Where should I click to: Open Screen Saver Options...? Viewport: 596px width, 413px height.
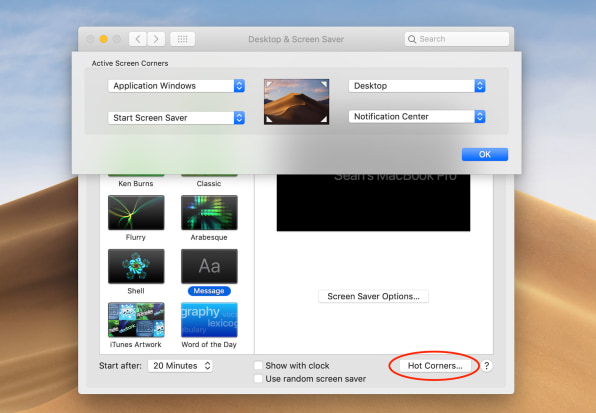(373, 296)
